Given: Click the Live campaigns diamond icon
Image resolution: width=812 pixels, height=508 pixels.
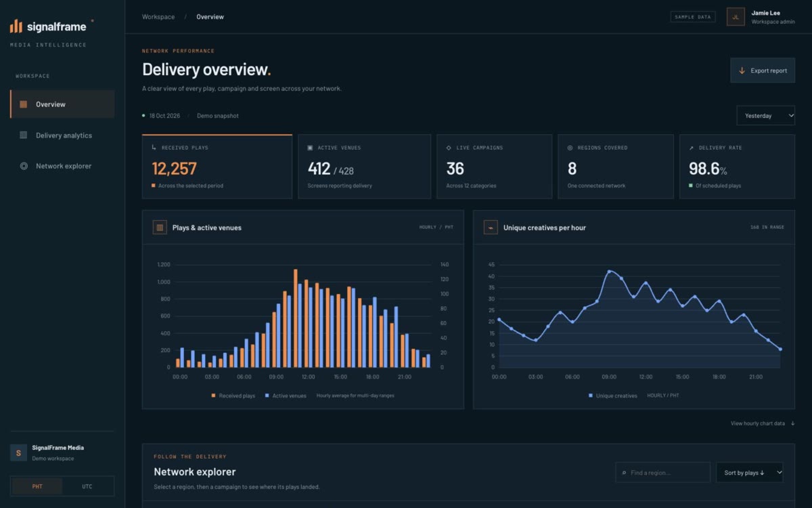Looking at the screenshot, I should (x=449, y=148).
